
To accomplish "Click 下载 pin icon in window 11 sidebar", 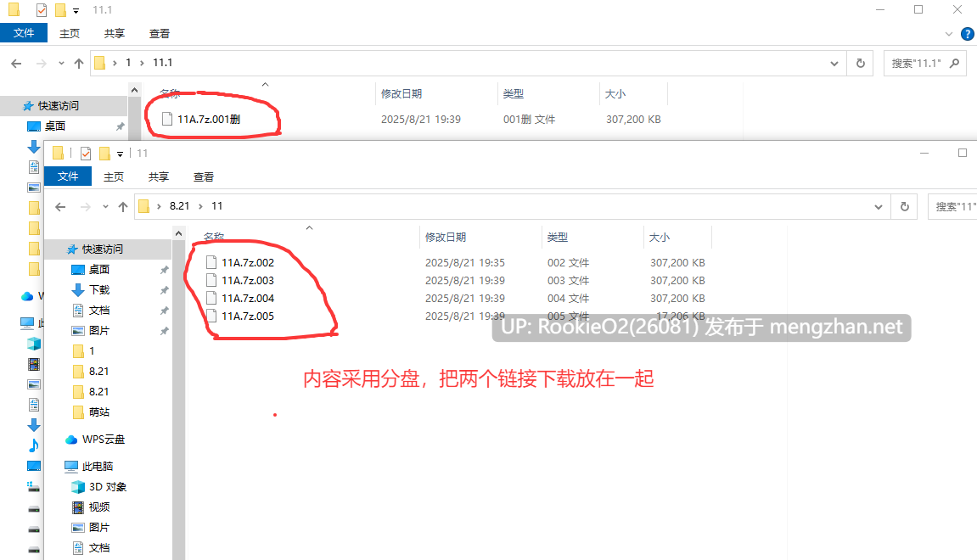I will 164,290.
